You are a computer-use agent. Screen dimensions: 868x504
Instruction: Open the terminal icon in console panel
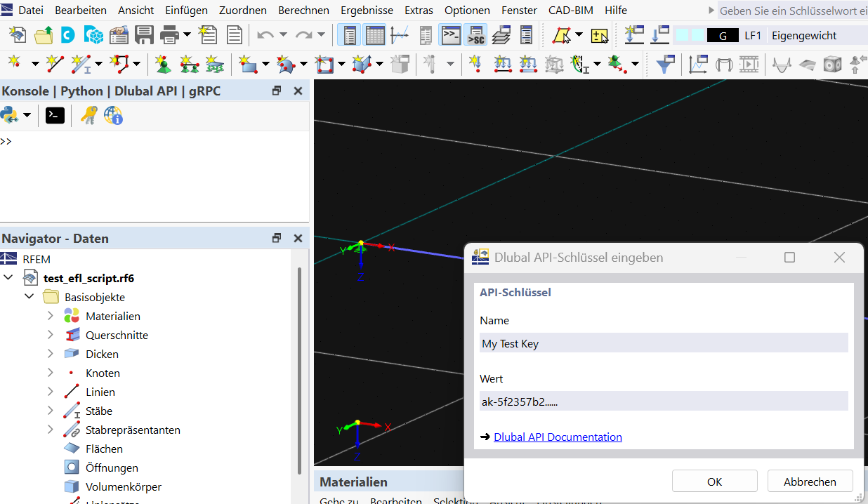55,115
